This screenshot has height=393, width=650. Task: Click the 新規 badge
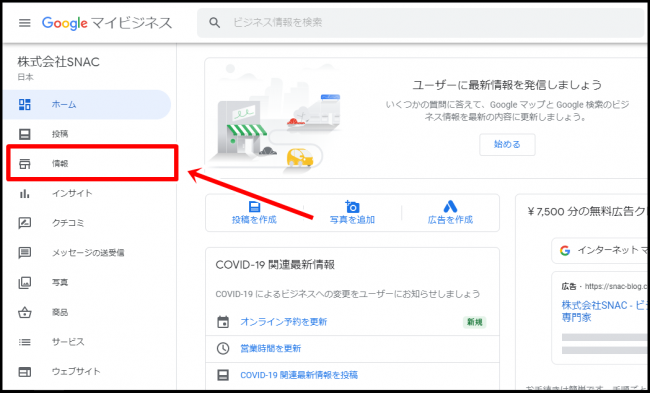[x=475, y=322]
